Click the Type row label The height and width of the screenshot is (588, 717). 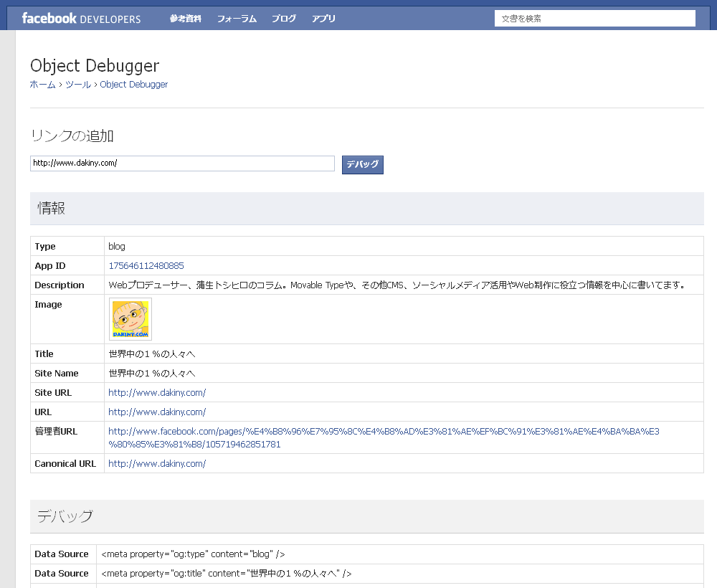pyautogui.click(x=44, y=247)
